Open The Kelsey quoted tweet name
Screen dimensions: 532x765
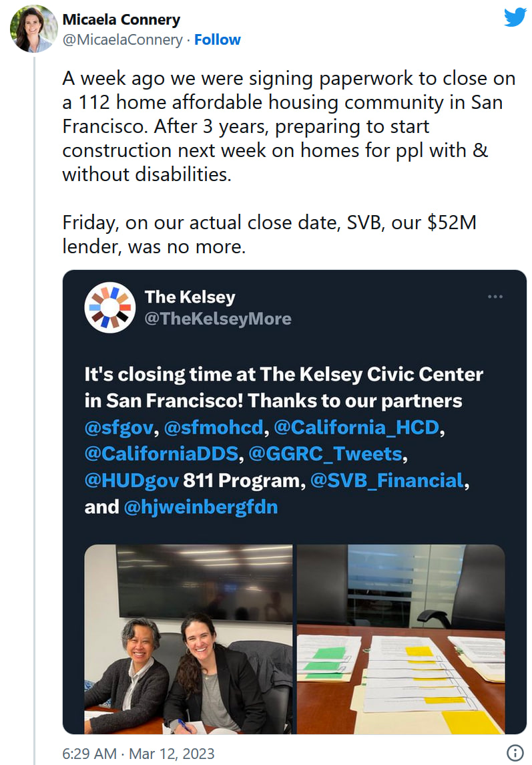[190, 297]
